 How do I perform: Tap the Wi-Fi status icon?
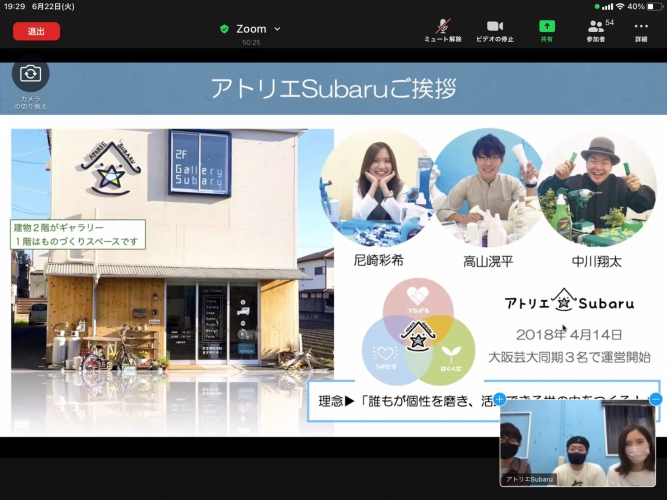(620, 6)
